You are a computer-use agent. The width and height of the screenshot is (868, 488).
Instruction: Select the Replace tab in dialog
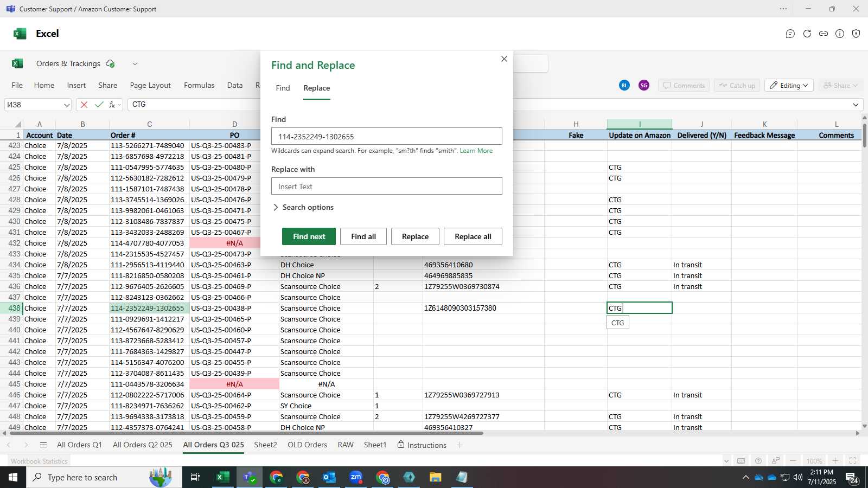pyautogui.click(x=317, y=88)
